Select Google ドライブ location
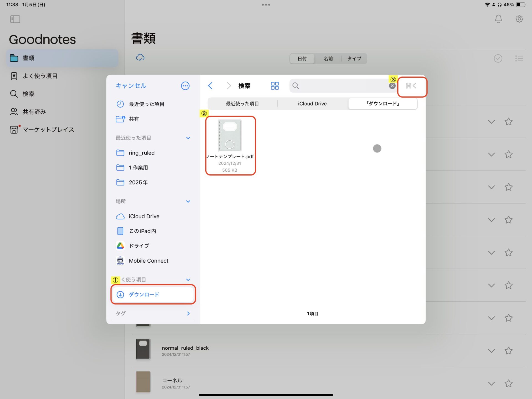The width and height of the screenshot is (532, 399). (x=153, y=246)
